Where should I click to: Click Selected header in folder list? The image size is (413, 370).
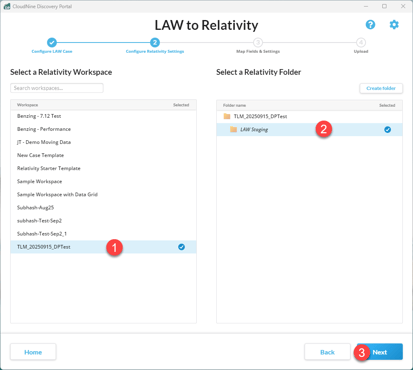(387, 105)
